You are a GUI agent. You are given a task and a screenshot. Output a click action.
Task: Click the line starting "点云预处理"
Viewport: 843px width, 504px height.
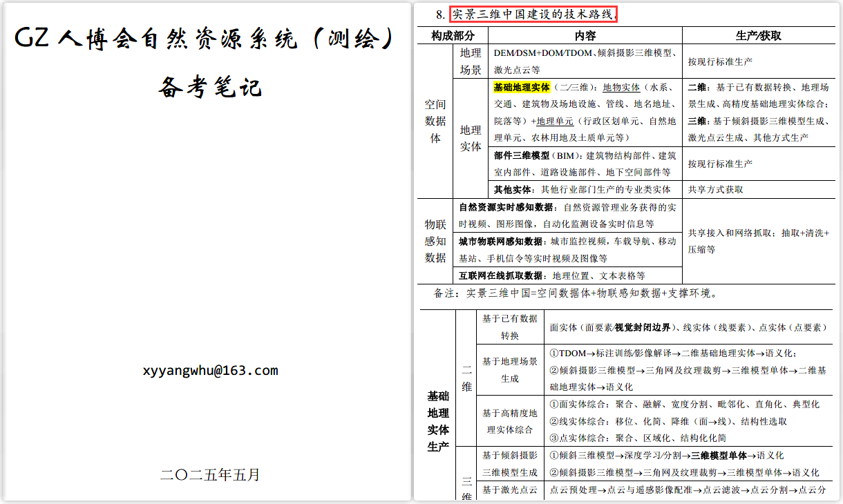pos(688,490)
